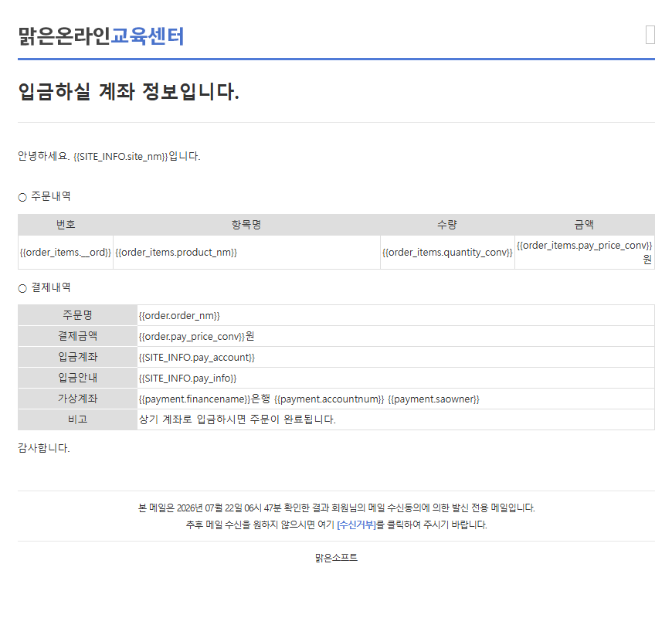Click the 결제금액 row label
The width and height of the screenshot is (672, 618).
click(77, 336)
